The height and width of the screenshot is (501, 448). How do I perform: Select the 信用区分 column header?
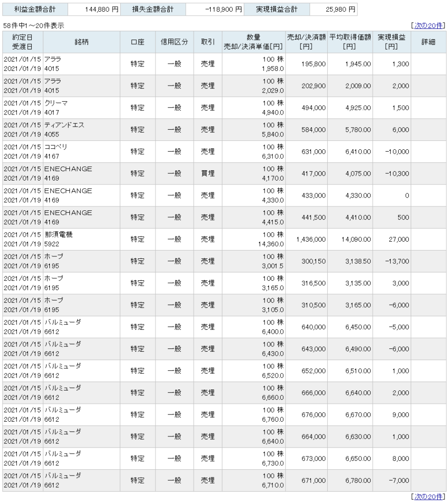[x=174, y=42]
